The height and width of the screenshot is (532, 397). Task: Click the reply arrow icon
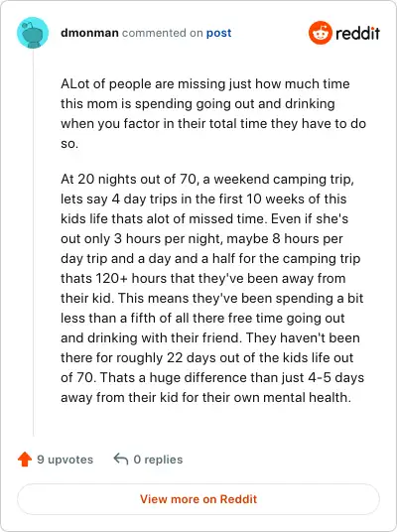coord(121,459)
